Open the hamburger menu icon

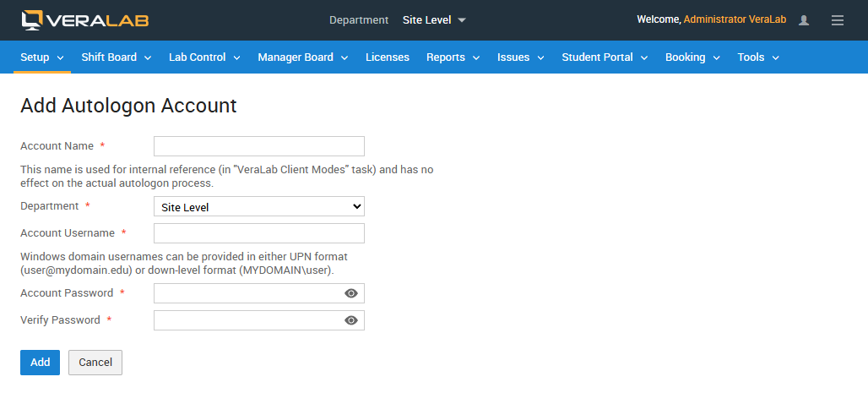click(838, 20)
